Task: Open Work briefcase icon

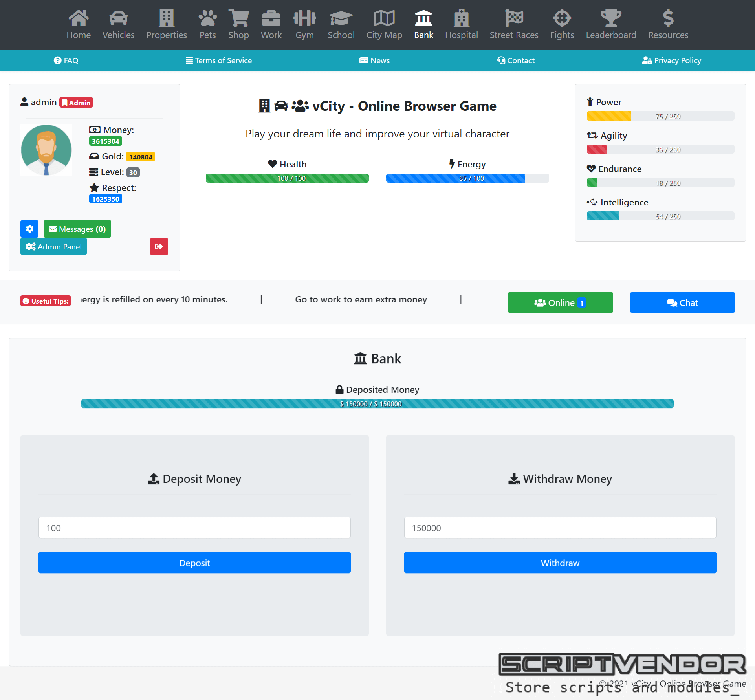Action: 271,18
